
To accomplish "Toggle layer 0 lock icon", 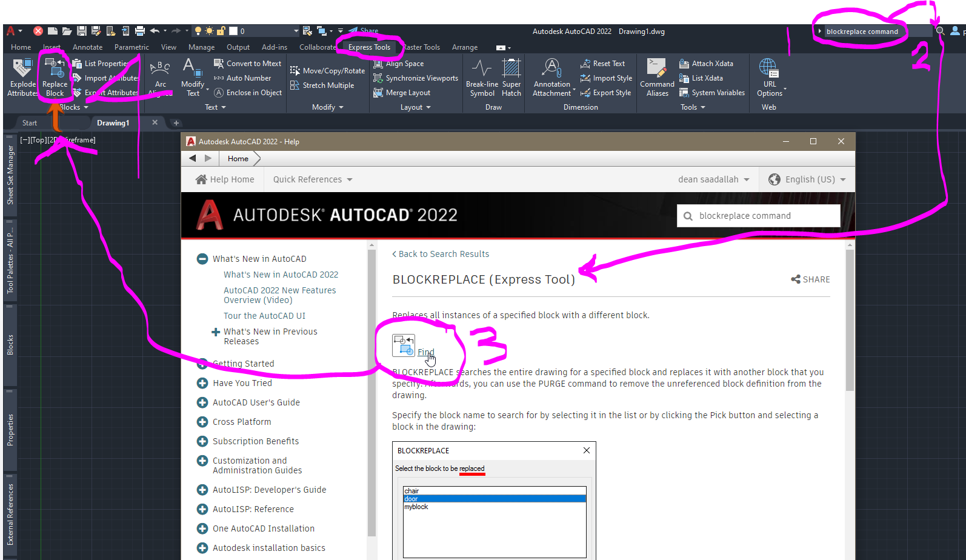I will [221, 31].
